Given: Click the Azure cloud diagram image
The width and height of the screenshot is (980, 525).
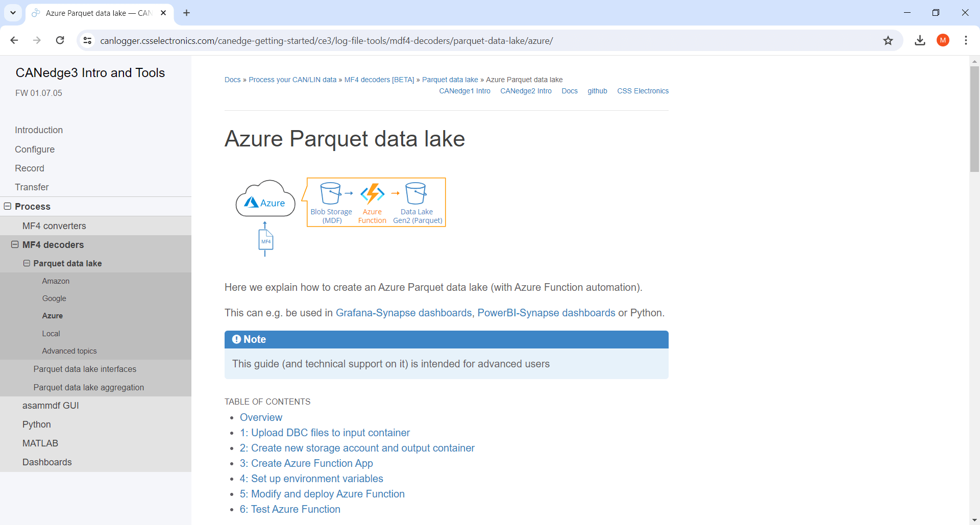Looking at the screenshot, I should pos(265,199).
